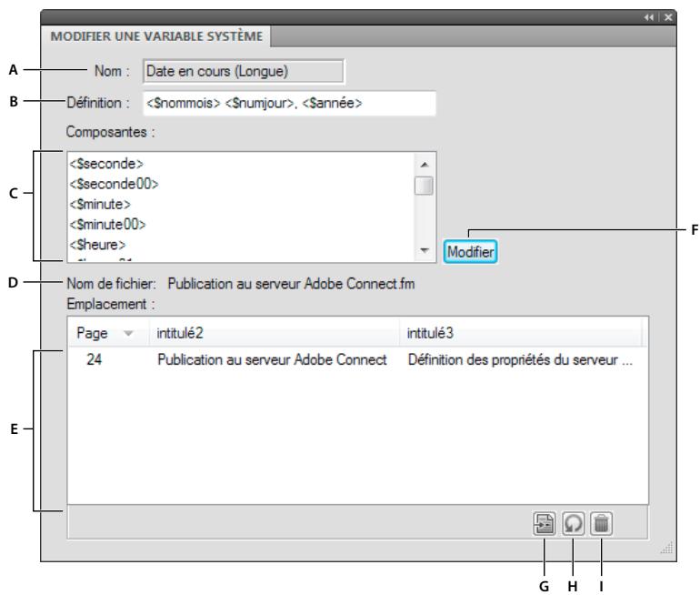Click file name Publication au serveur Adobe Connect.fm
The height and width of the screenshot is (595, 700).
click(291, 284)
